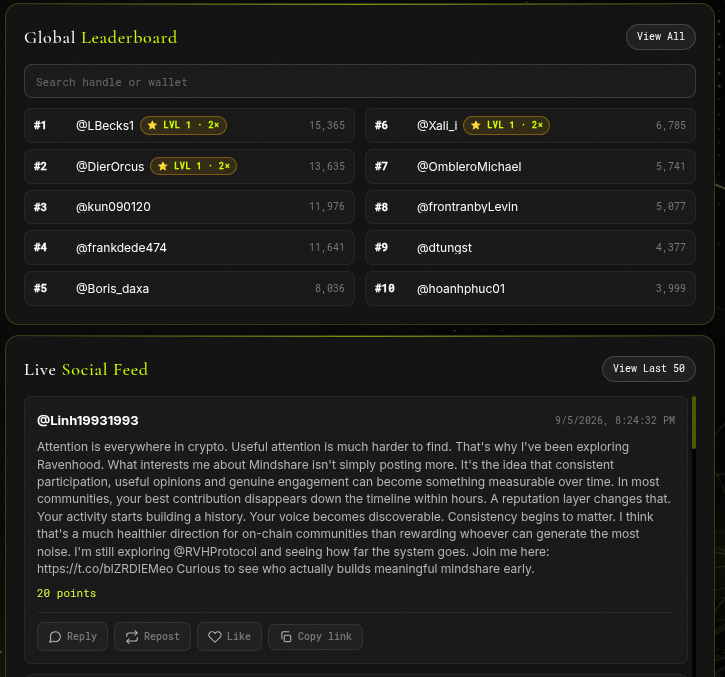Image resolution: width=725 pixels, height=677 pixels.
Task: Select the #6 @Xali_i leaderboard row
Action: [530, 125]
